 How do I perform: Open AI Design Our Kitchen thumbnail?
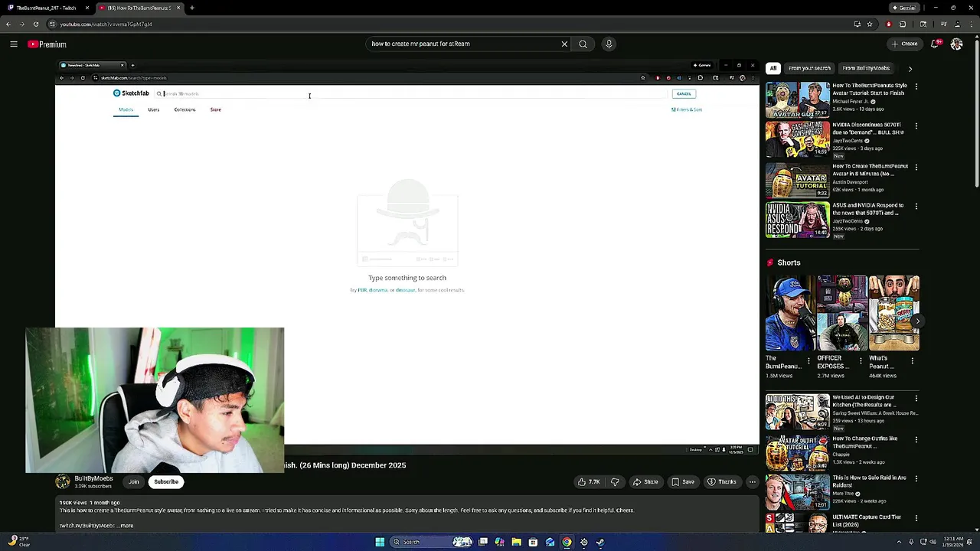[797, 412]
